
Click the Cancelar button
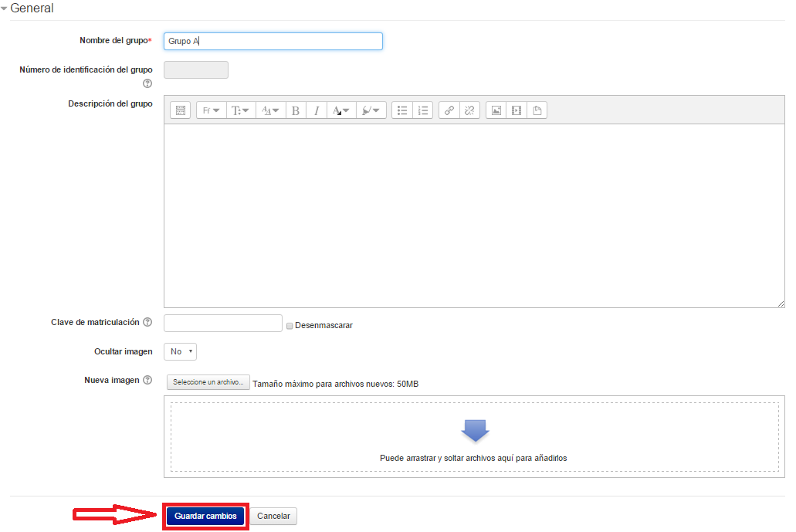pos(273,516)
